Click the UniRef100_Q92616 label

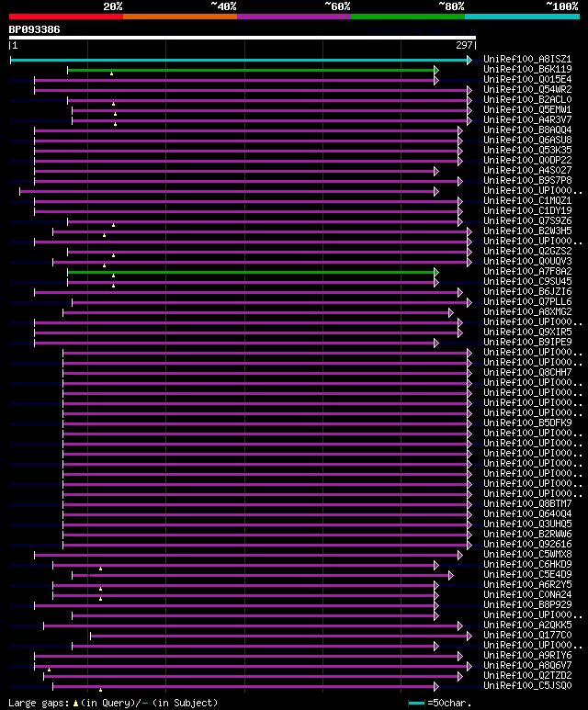[x=527, y=544]
